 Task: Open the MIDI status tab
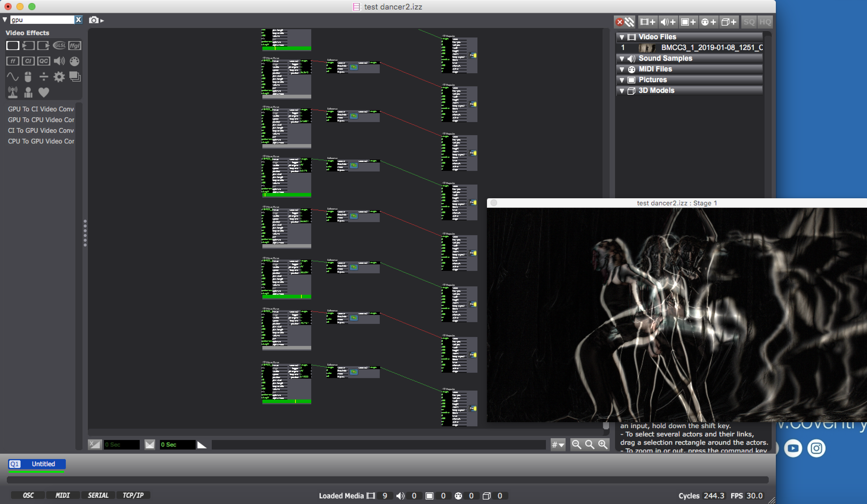pos(63,495)
